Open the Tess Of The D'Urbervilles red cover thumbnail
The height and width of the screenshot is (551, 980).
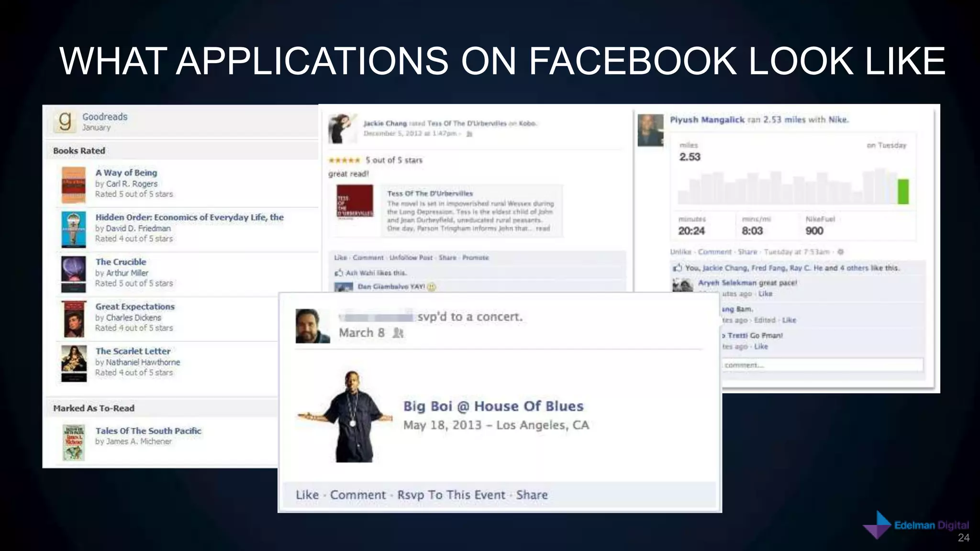coord(355,202)
